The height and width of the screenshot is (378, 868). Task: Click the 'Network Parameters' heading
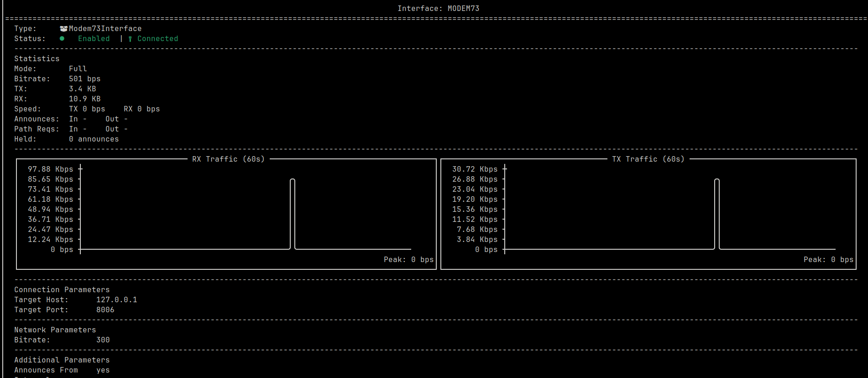pos(55,330)
